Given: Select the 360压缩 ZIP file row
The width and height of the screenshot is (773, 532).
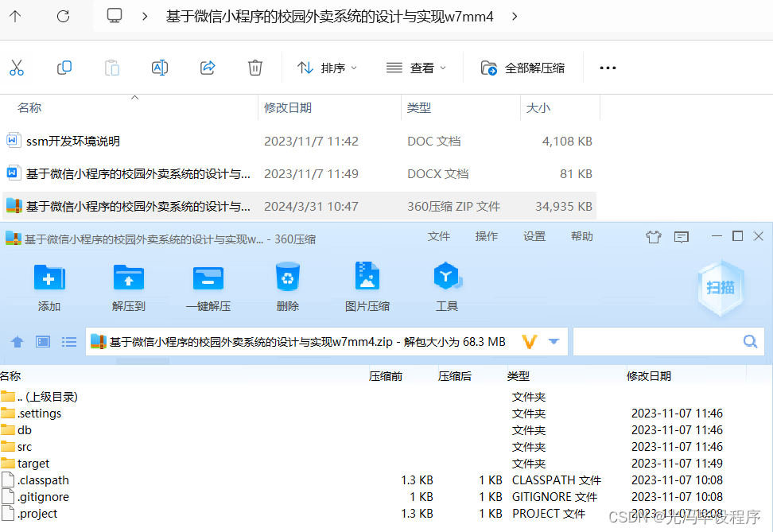Looking at the screenshot, I should tap(299, 206).
